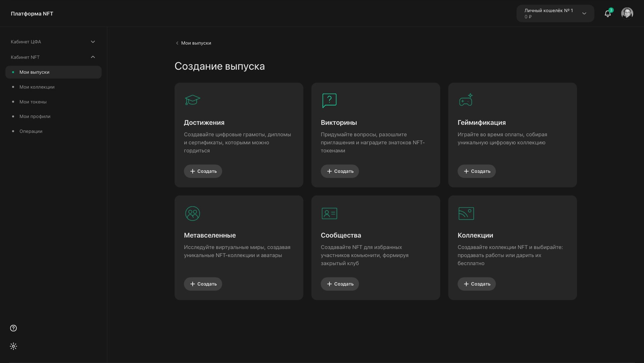644x363 pixels.
Task: Click the 0 ₽ wallet balance
Action: click(x=528, y=17)
